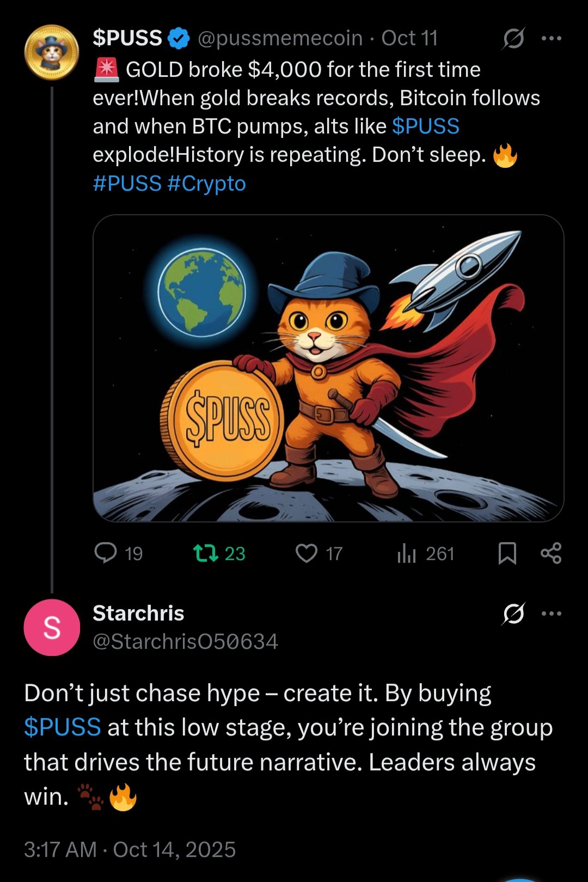The image size is (588, 882).
Task: Repost the $PUSS gold tweet
Action: 205,553
